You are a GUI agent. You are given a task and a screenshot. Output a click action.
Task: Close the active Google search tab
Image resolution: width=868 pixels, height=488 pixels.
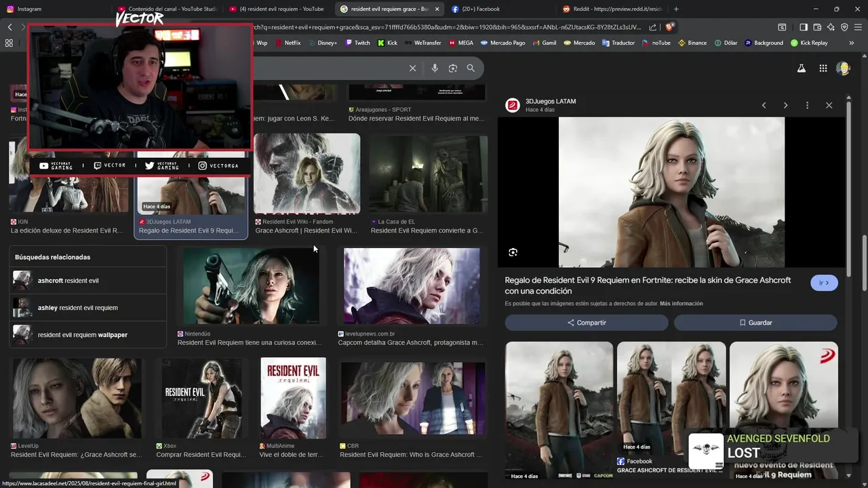437,9
